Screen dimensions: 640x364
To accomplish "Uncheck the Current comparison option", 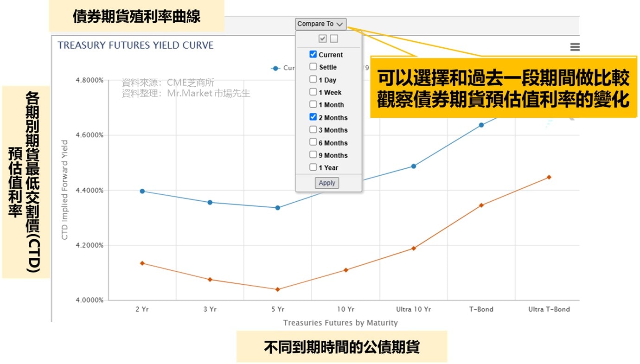I will pos(313,54).
